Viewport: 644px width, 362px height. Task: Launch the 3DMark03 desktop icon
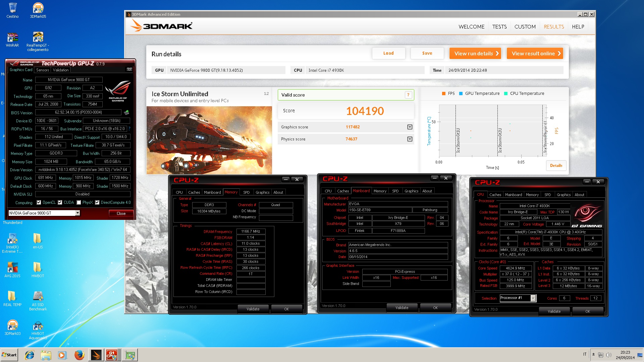point(12,325)
